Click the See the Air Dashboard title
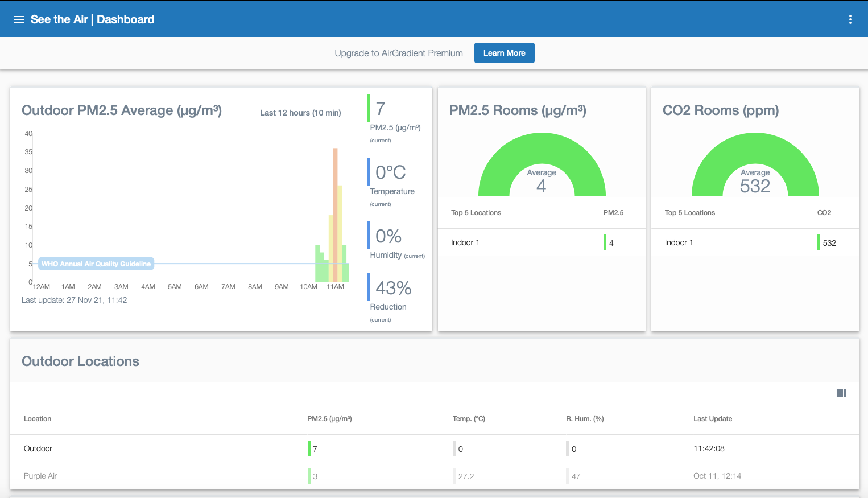 click(x=92, y=19)
